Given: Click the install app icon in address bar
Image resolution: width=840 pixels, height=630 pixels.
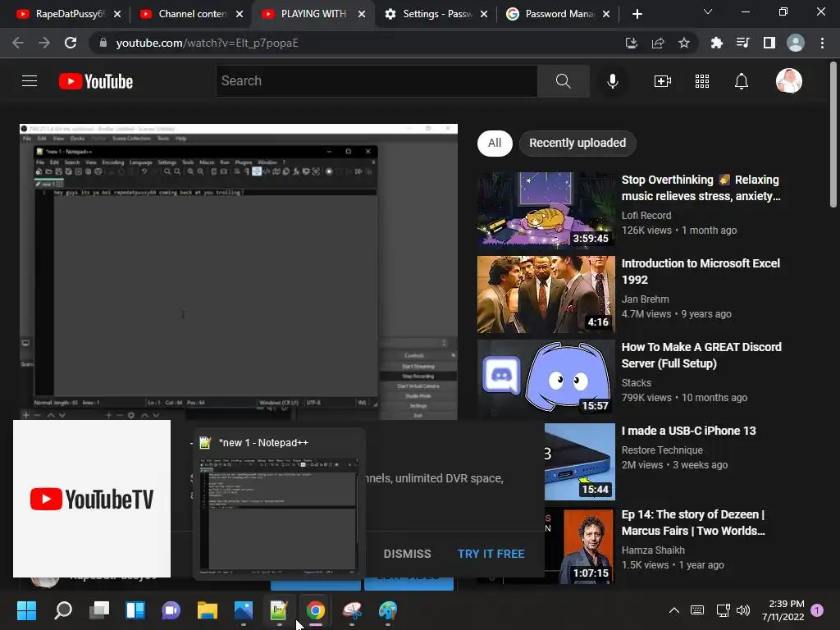Looking at the screenshot, I should 632,43.
